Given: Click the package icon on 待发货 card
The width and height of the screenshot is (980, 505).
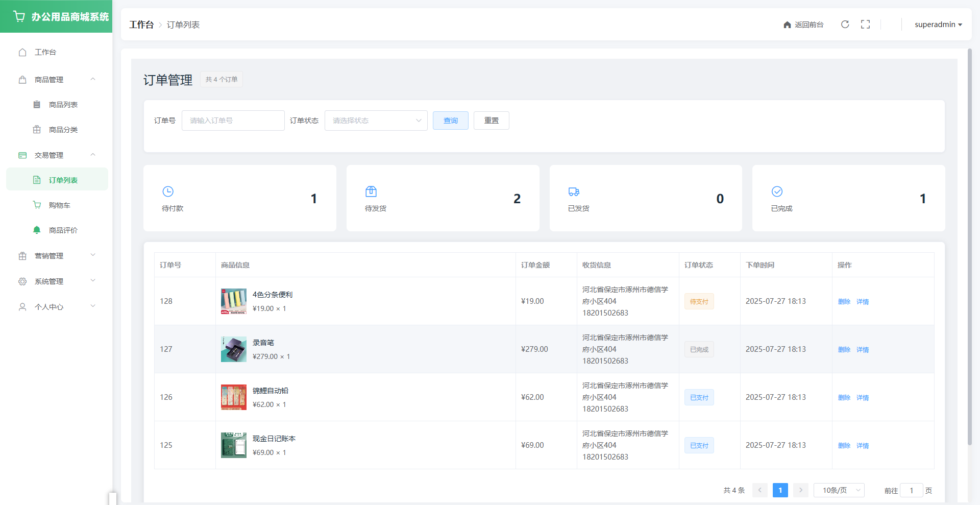Looking at the screenshot, I should (371, 191).
